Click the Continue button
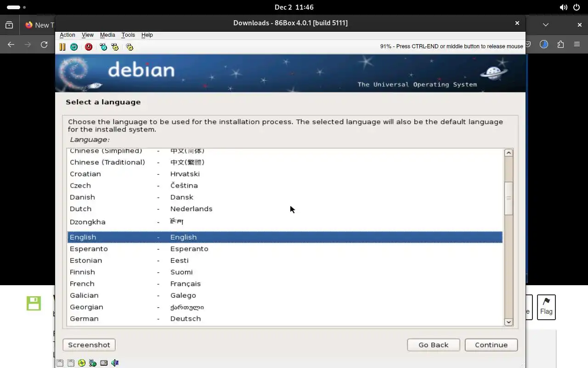 click(491, 345)
